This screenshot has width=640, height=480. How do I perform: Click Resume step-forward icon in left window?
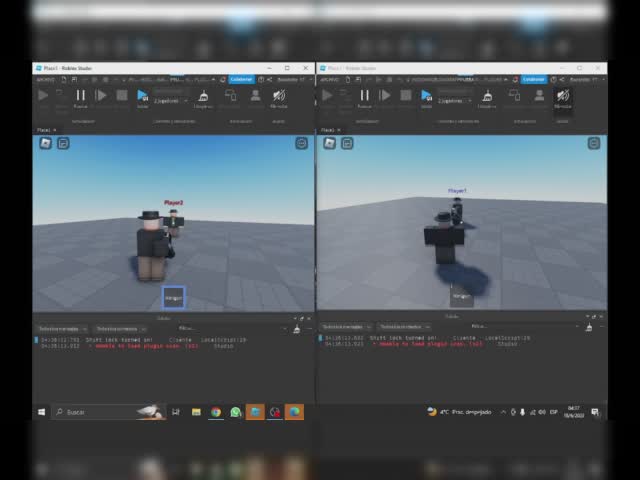(x=100, y=96)
